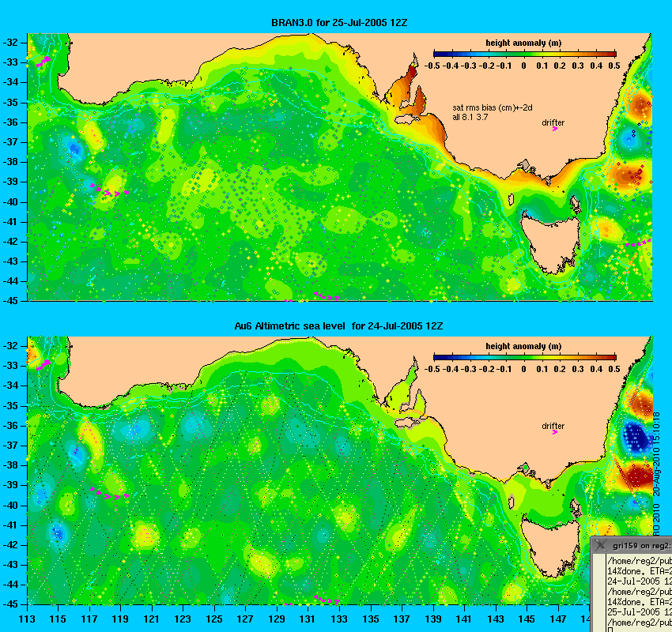Click the -40 latitude label on the top map
The image size is (672, 632).
point(9,202)
